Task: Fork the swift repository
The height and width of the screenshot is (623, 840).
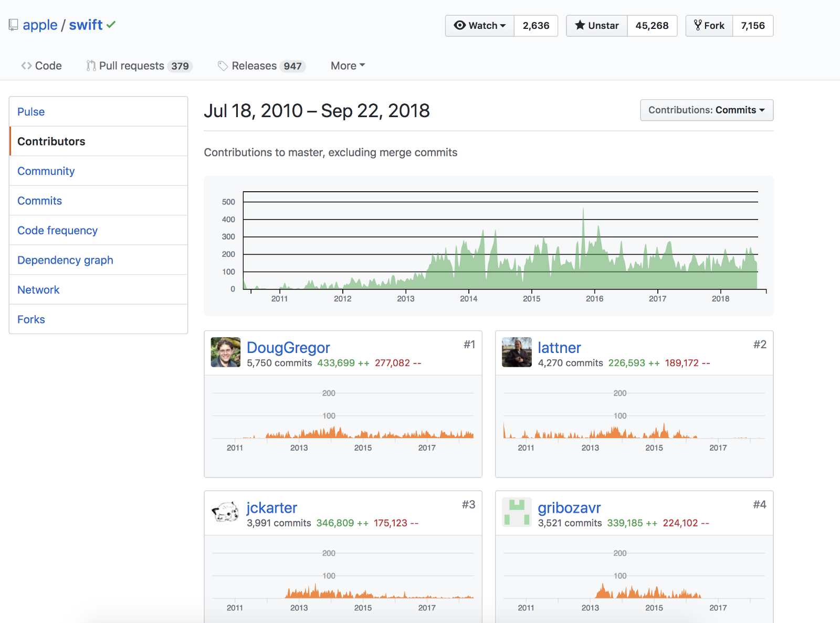Action: coord(709,26)
